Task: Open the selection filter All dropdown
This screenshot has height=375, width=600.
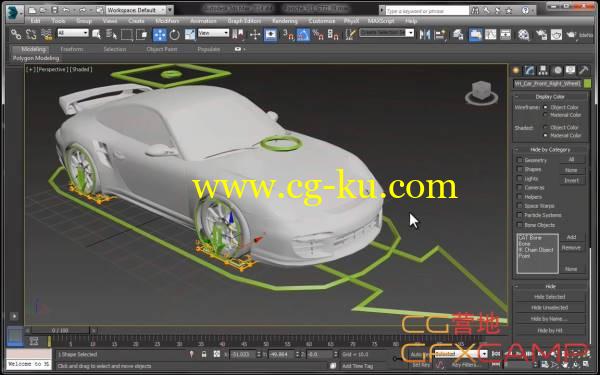Action: 73,33
